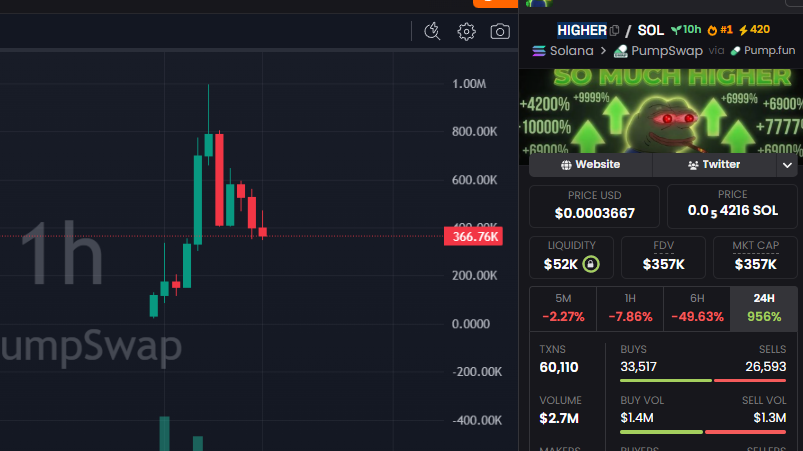
Task: Click the LIQUIDITY $52K value
Action: pos(561,265)
